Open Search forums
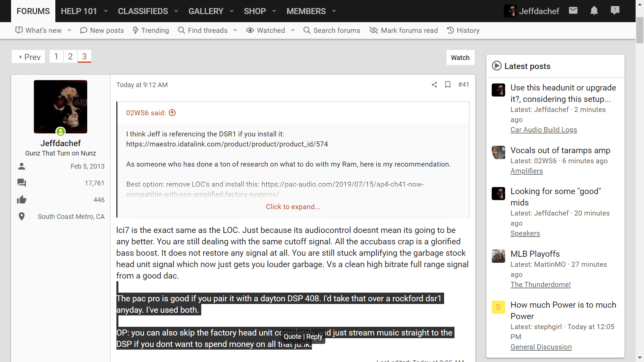Viewport: 644px width, 362px height. coord(332,30)
